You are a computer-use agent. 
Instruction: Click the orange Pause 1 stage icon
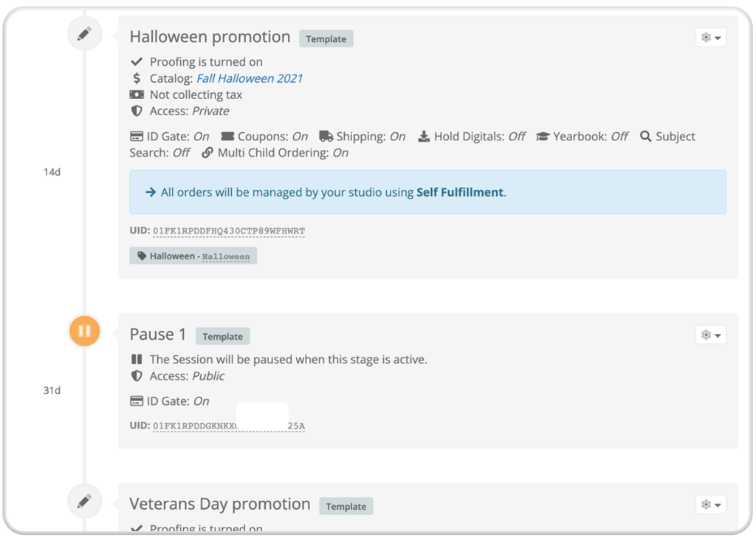(84, 331)
